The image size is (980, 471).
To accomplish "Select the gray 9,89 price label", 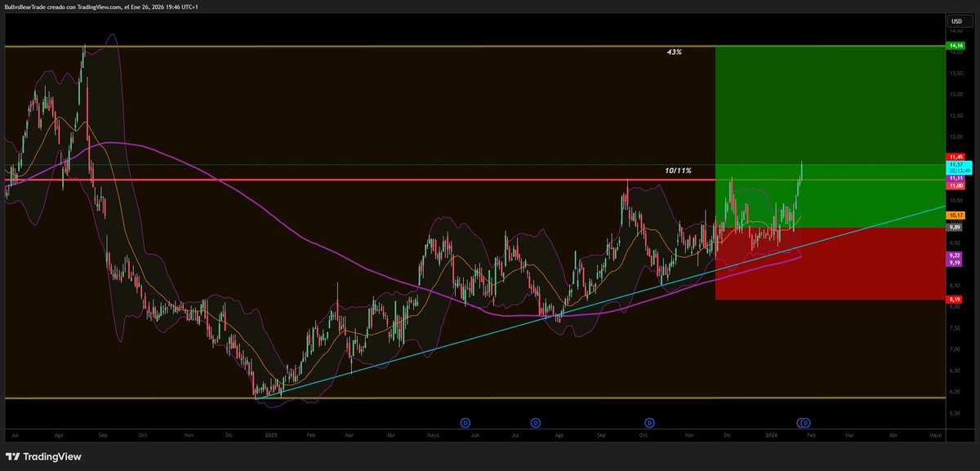I will (955, 227).
